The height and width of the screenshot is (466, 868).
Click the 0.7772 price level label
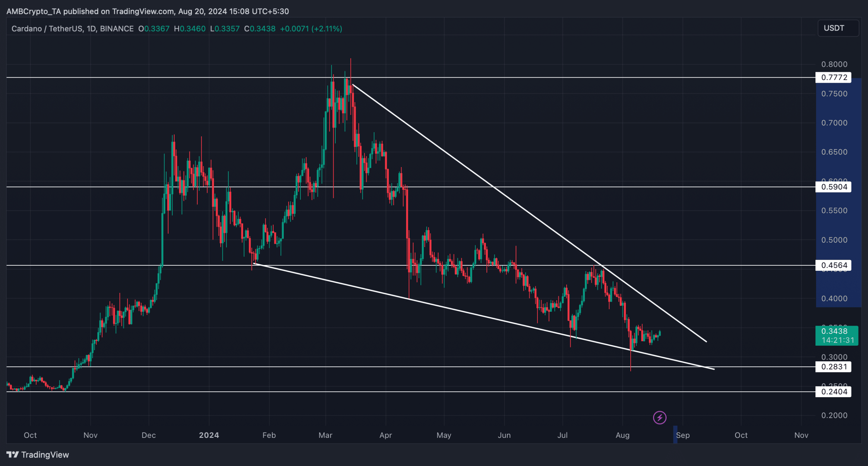tap(833, 78)
